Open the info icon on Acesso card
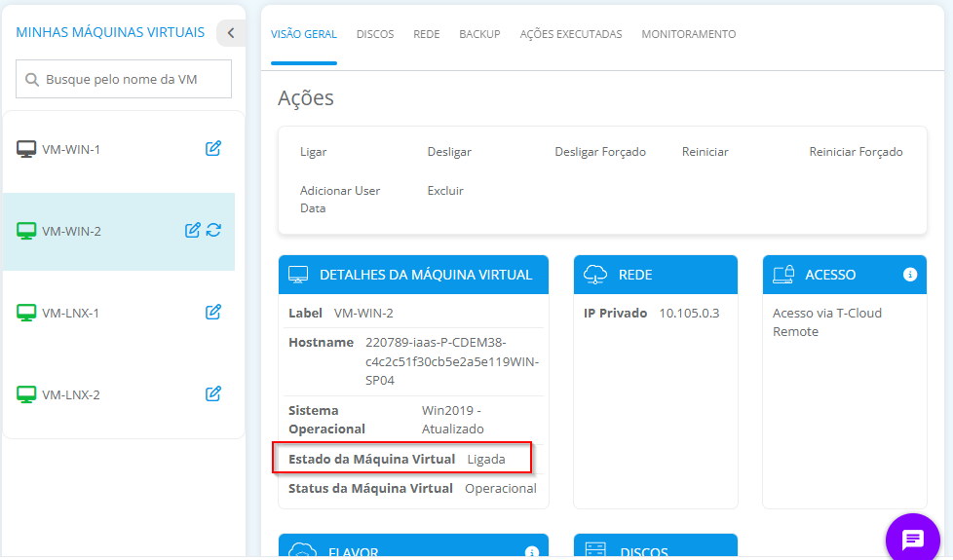The height and width of the screenshot is (560, 953). [x=910, y=275]
